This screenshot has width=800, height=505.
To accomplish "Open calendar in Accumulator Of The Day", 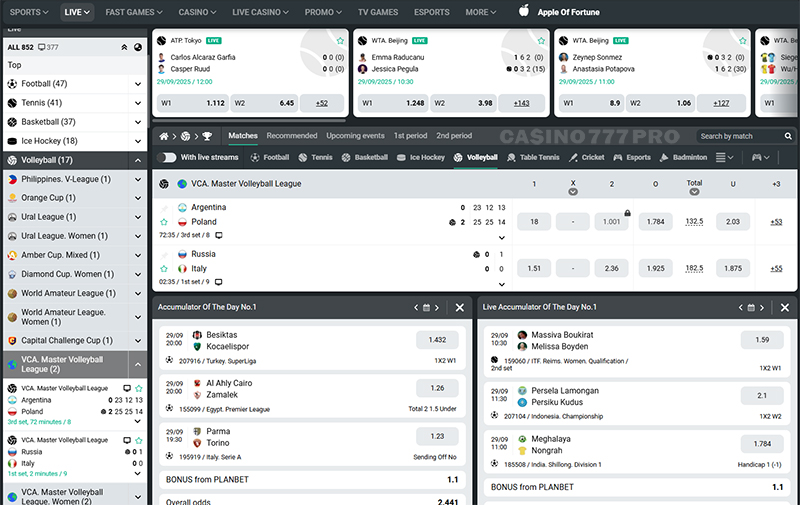I will [426, 308].
